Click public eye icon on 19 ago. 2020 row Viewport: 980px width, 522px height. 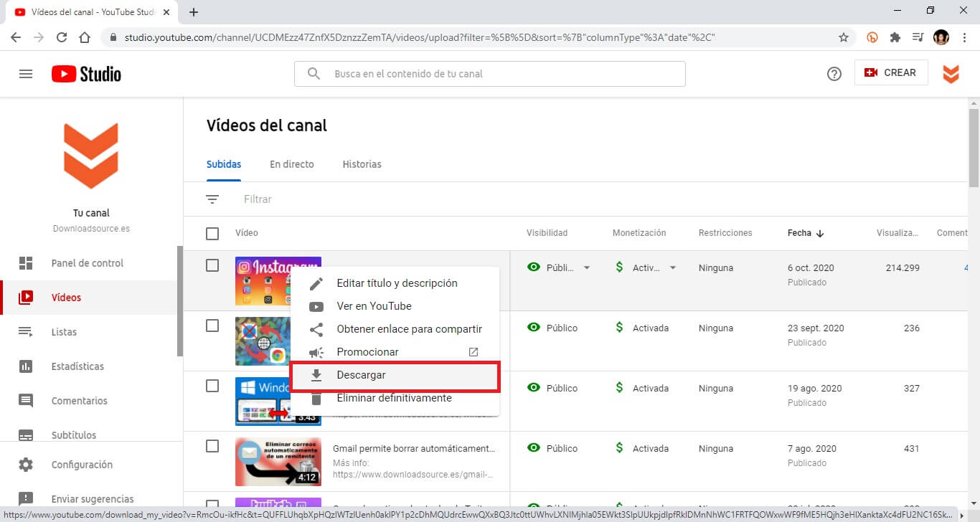tap(534, 388)
